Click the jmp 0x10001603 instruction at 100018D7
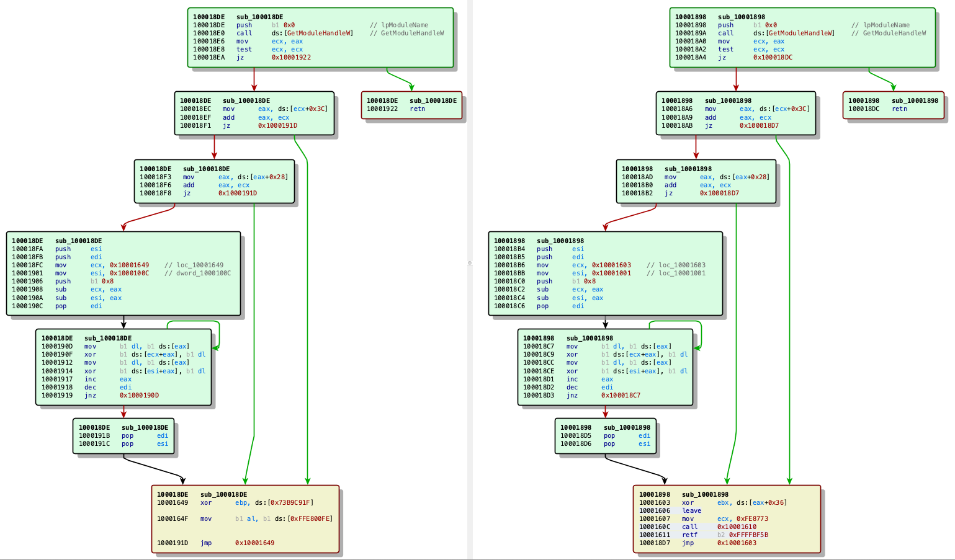 point(698,543)
